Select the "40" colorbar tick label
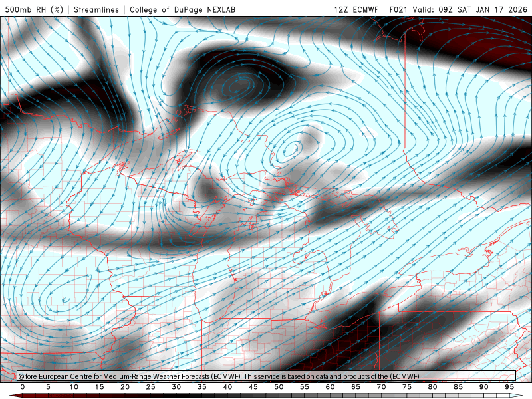The width and height of the screenshot is (532, 399). pyautogui.click(x=227, y=387)
